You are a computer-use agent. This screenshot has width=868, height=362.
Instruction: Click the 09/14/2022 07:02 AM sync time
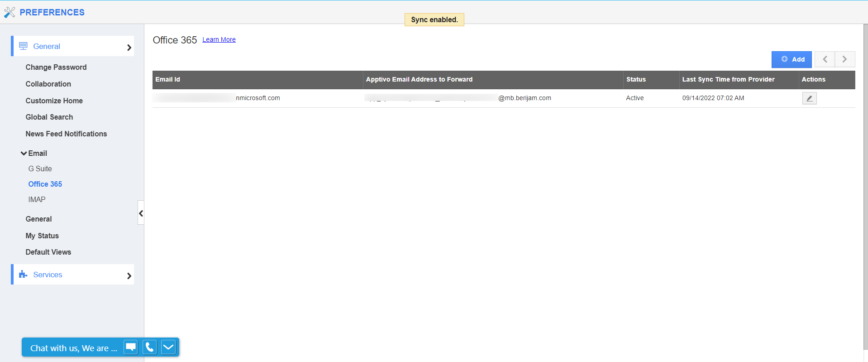713,98
